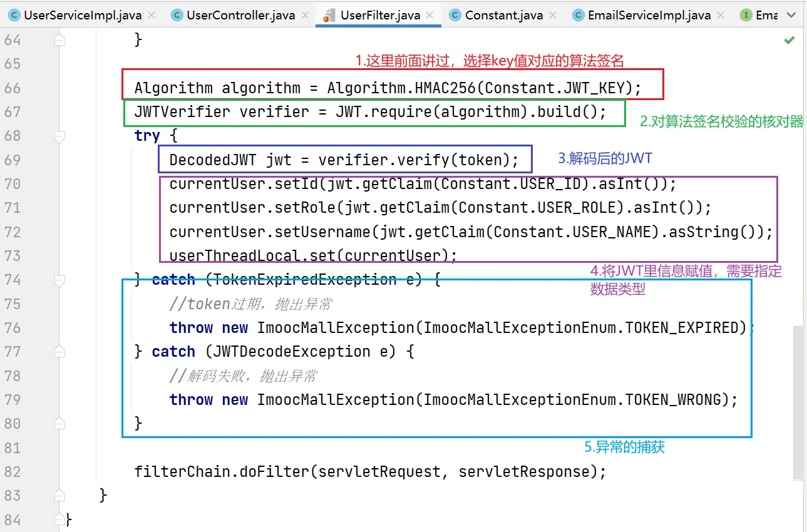The height and width of the screenshot is (532, 807).
Task: Click the "JWTVerifier" type name
Action: tap(182, 112)
